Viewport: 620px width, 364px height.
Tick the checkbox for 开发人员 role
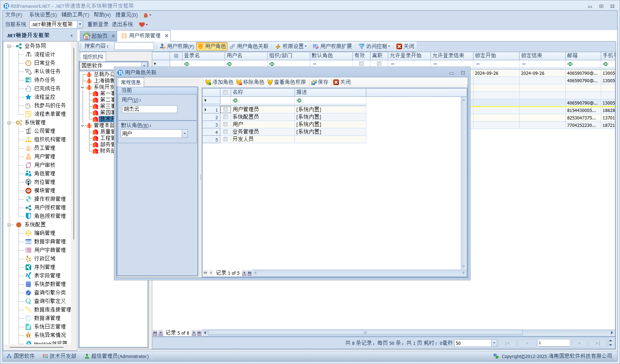(225, 139)
